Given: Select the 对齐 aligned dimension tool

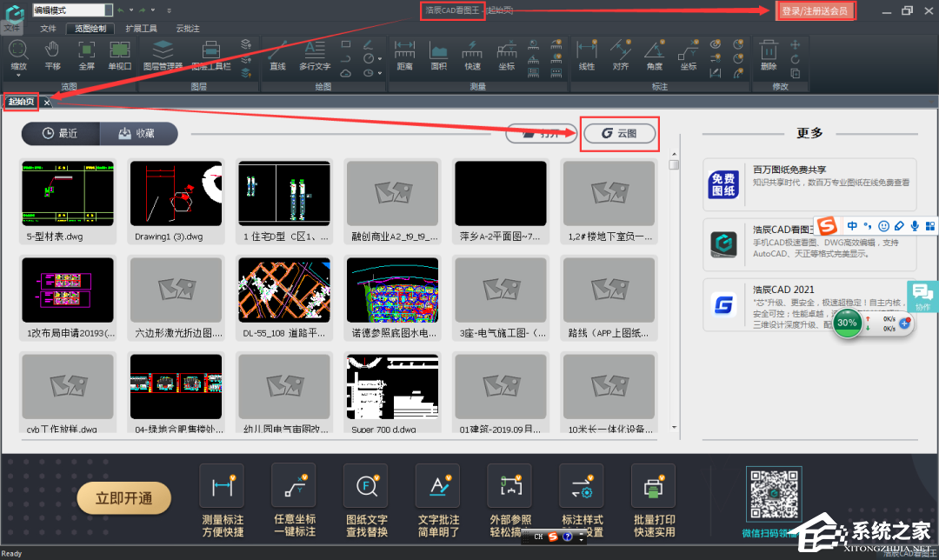Looking at the screenshot, I should (x=621, y=55).
